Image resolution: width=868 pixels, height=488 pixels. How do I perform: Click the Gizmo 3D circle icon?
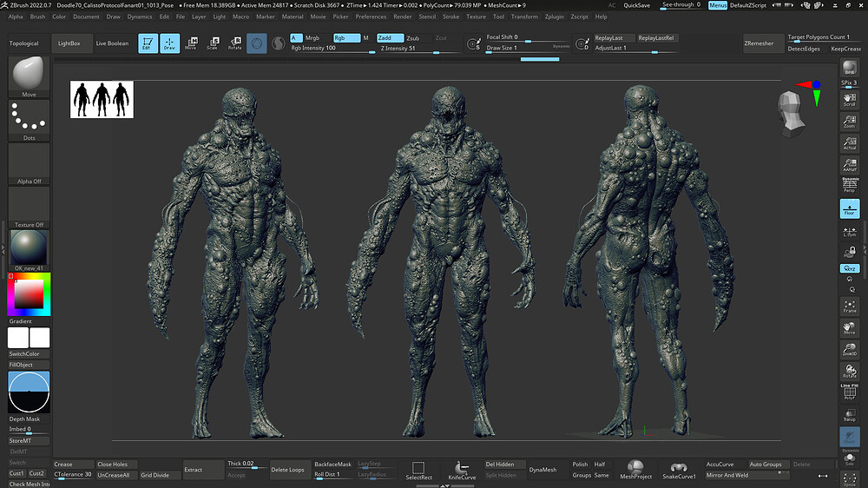[x=257, y=43]
